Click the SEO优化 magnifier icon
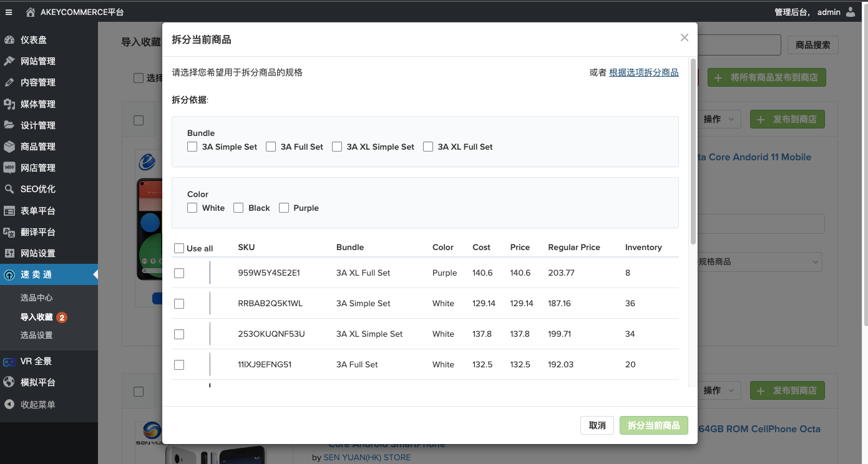This screenshot has width=868, height=464. tap(9, 189)
